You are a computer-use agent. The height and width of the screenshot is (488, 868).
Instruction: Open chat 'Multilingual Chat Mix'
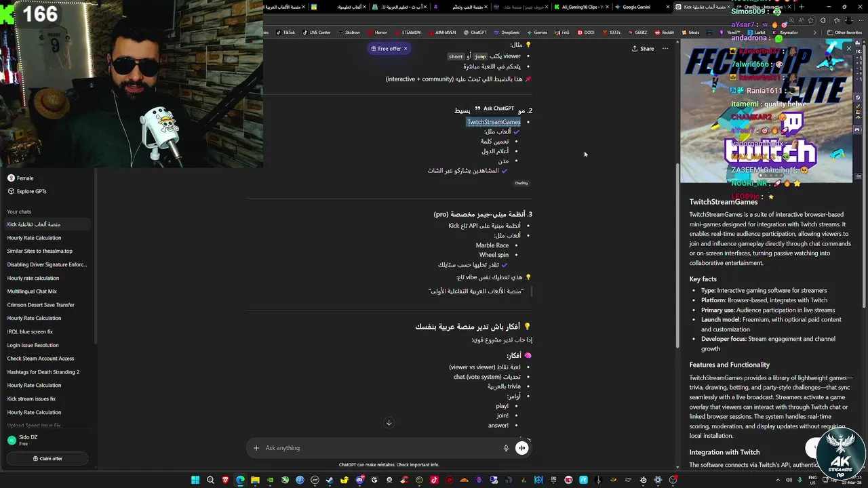[32, 291]
